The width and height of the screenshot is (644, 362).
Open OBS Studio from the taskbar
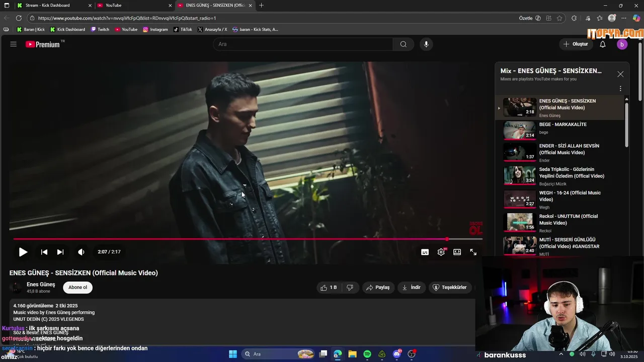(x=412, y=354)
